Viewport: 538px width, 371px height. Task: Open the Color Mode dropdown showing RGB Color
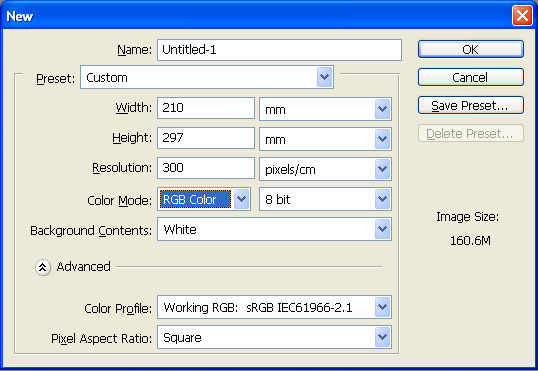coord(204,199)
